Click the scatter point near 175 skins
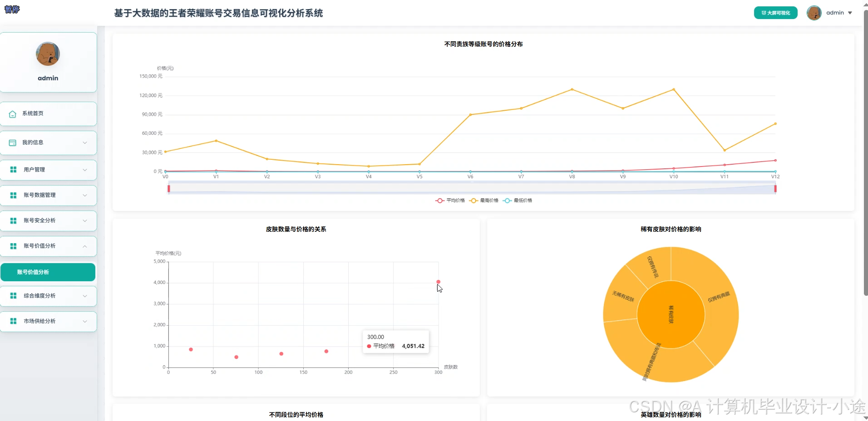The height and width of the screenshot is (421, 868). [x=326, y=351]
